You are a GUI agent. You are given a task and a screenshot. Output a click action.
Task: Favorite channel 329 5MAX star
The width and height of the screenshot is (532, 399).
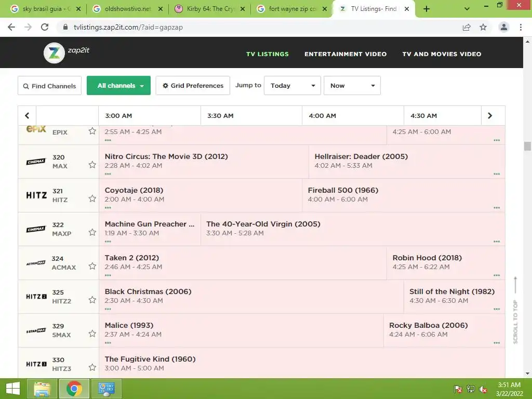coord(92,334)
